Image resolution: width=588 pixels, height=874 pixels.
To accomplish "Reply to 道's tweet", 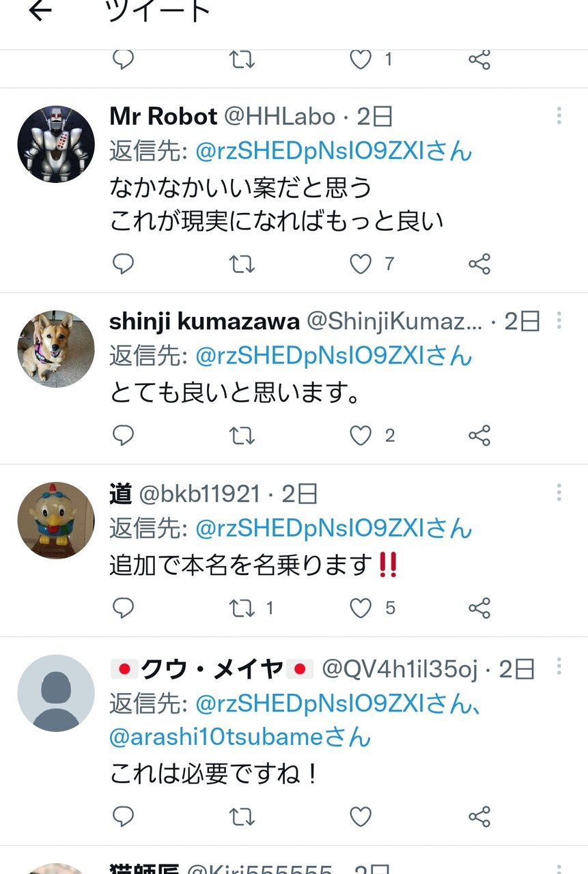I will pos(123,608).
